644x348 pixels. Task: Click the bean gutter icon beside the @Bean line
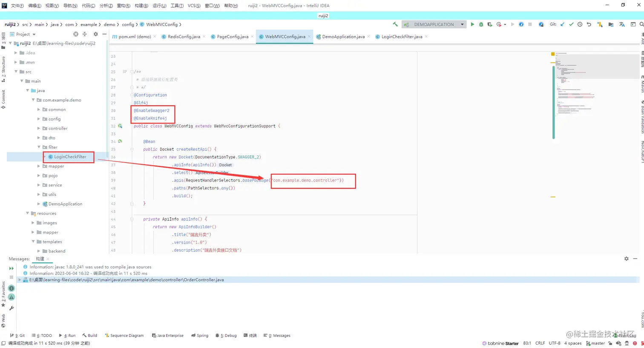tap(120, 141)
